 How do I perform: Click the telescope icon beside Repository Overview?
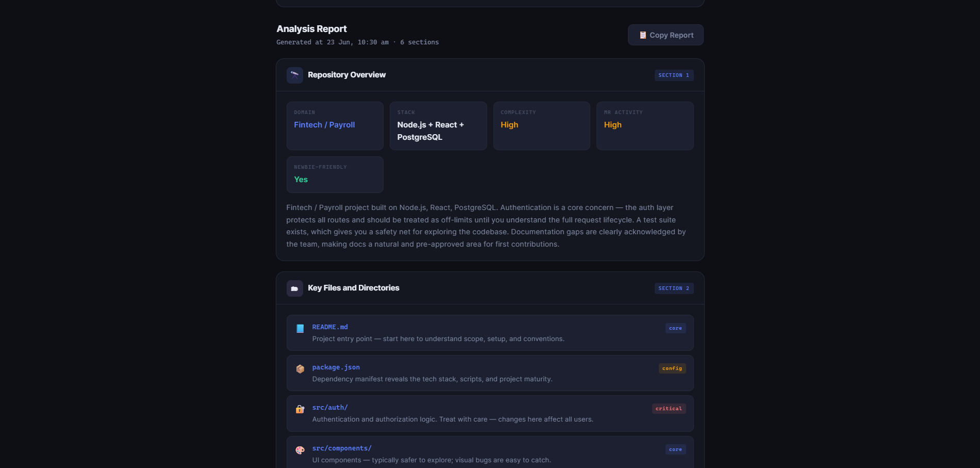[x=295, y=75]
